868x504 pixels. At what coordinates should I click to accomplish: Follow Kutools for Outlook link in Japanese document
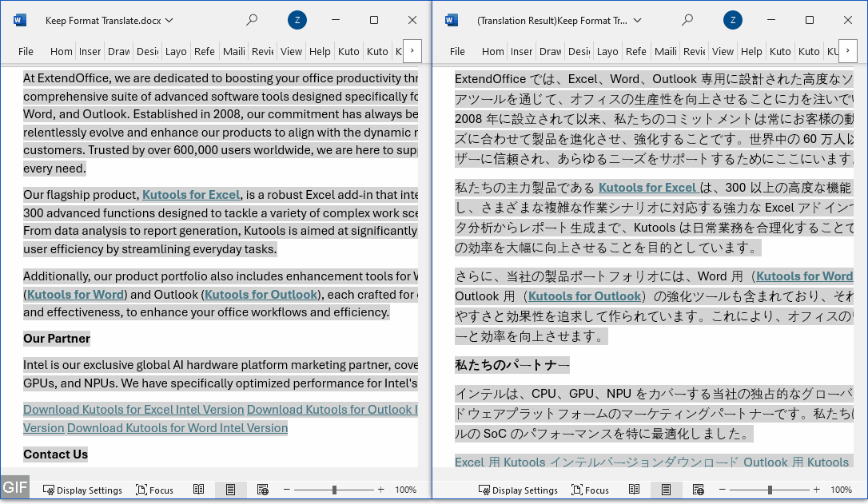point(584,296)
